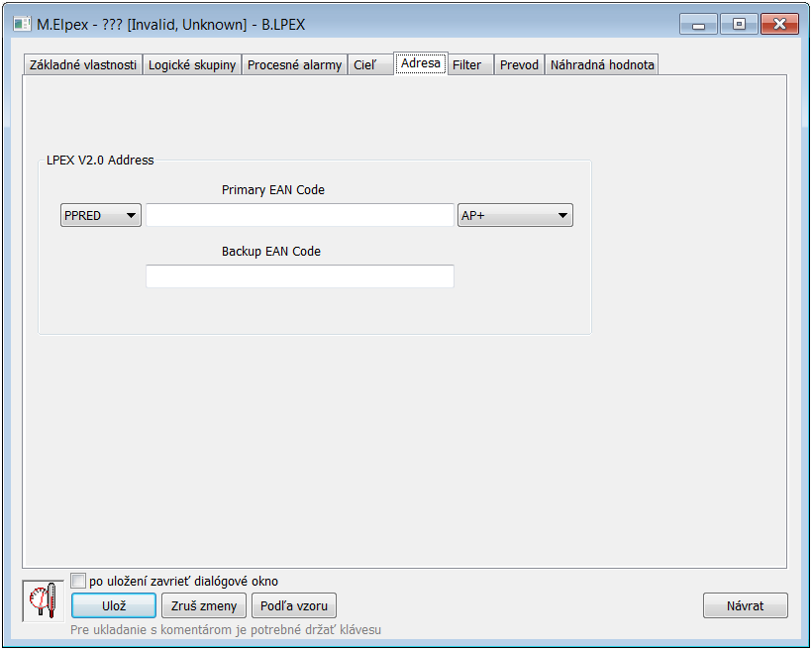Click the Zruš zmeny button
Viewport: 812px width, 650px height.
[204, 605]
